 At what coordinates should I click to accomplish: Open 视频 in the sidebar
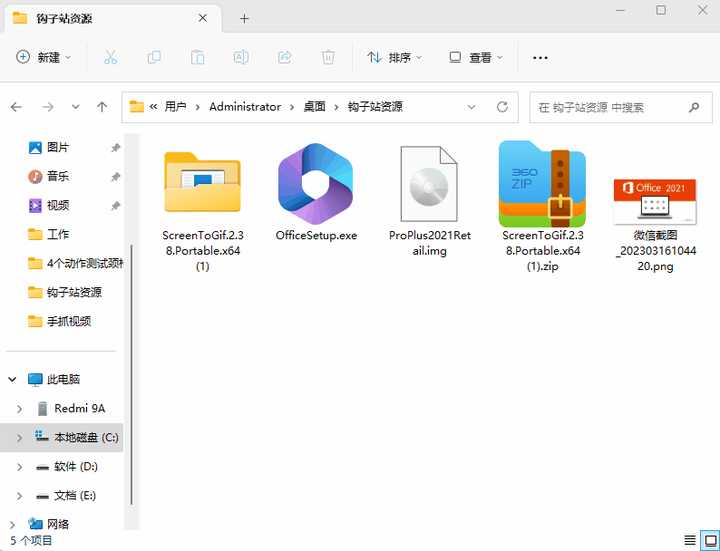click(58, 205)
